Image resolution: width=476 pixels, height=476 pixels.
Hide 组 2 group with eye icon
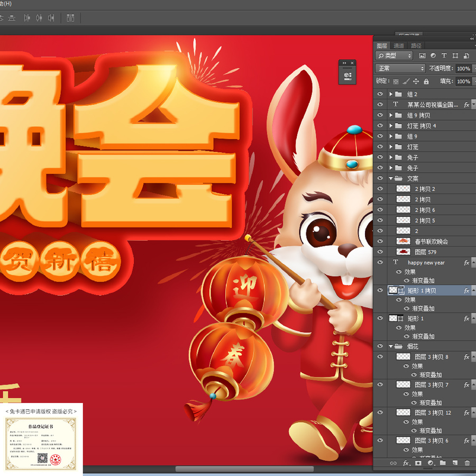[380, 94]
